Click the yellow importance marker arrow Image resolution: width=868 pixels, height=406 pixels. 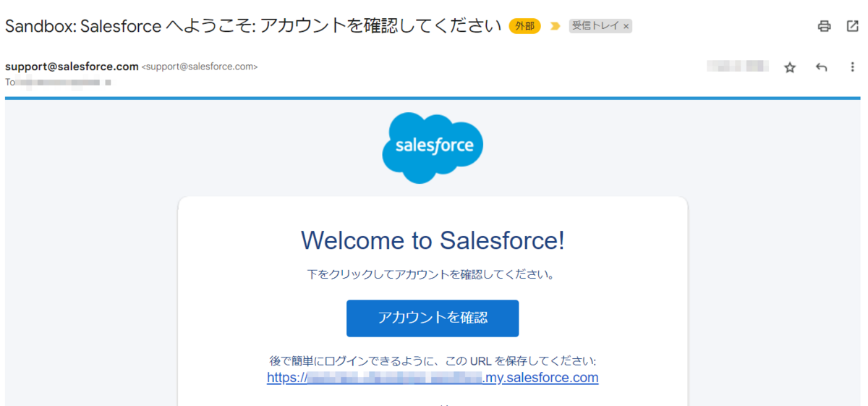click(555, 26)
